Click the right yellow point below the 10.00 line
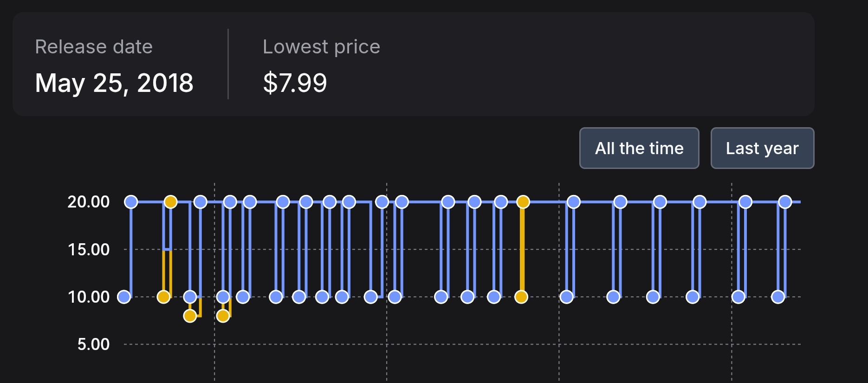The height and width of the screenshot is (383, 868). [x=223, y=316]
